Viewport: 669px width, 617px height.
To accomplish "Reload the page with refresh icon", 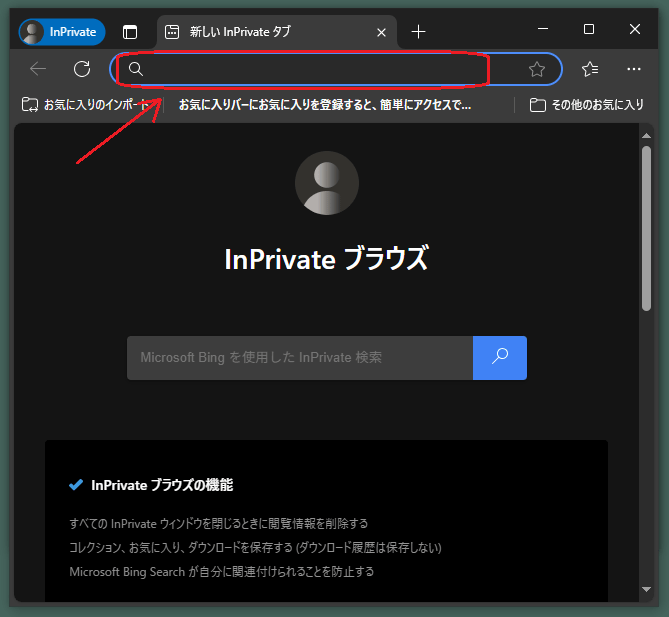I will (82, 69).
